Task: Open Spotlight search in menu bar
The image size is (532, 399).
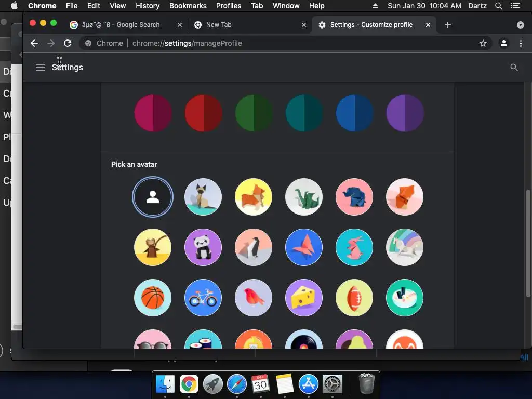Action: (x=499, y=6)
